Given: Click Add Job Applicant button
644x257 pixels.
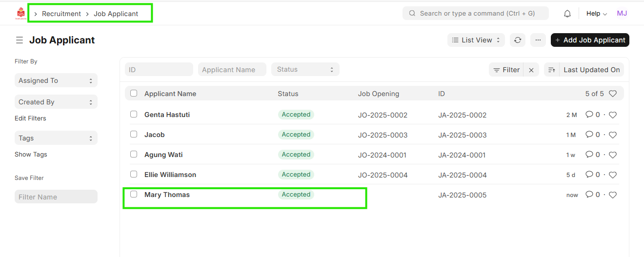Looking at the screenshot, I should coord(589,40).
